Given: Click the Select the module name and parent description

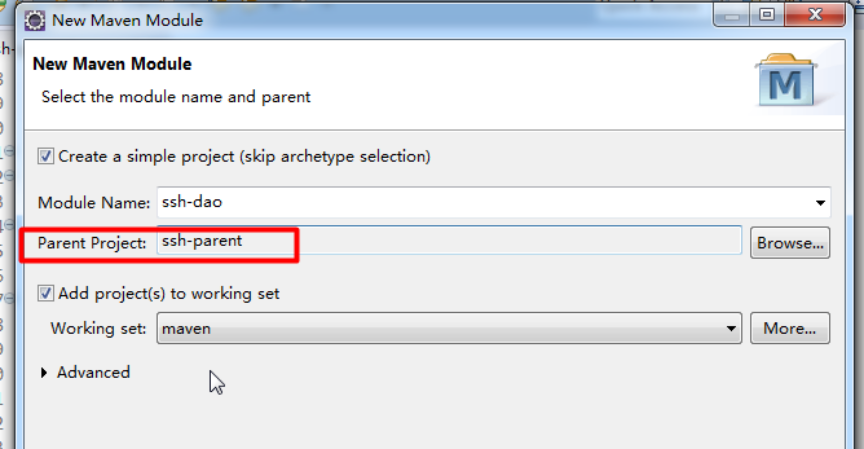Looking at the screenshot, I should point(176,98).
